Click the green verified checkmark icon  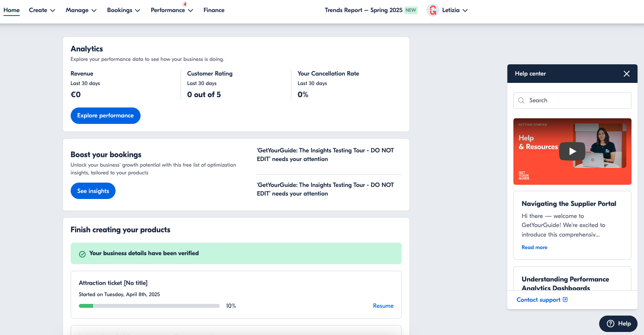(82, 254)
